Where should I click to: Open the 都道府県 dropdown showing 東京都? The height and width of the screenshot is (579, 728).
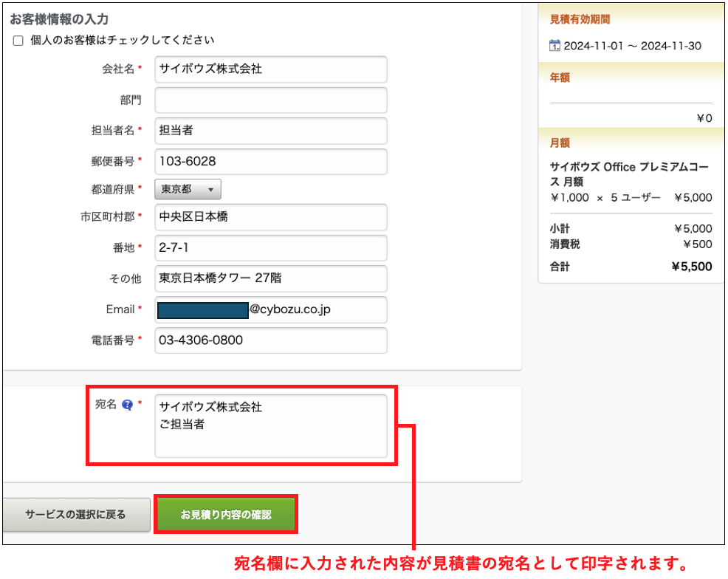click(188, 189)
